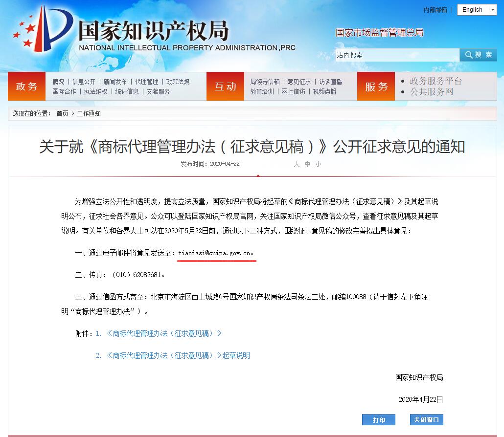Click the 国家市场监督管理总局 link
Viewport: 504px width, 437px height.
coord(379,33)
